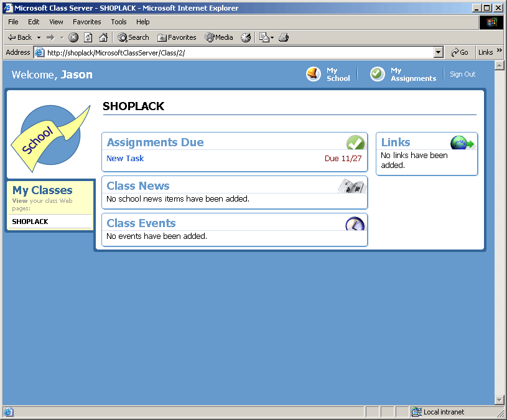Click the scrollbar up arrow
The height and width of the screenshot is (420, 507).
(500, 65)
